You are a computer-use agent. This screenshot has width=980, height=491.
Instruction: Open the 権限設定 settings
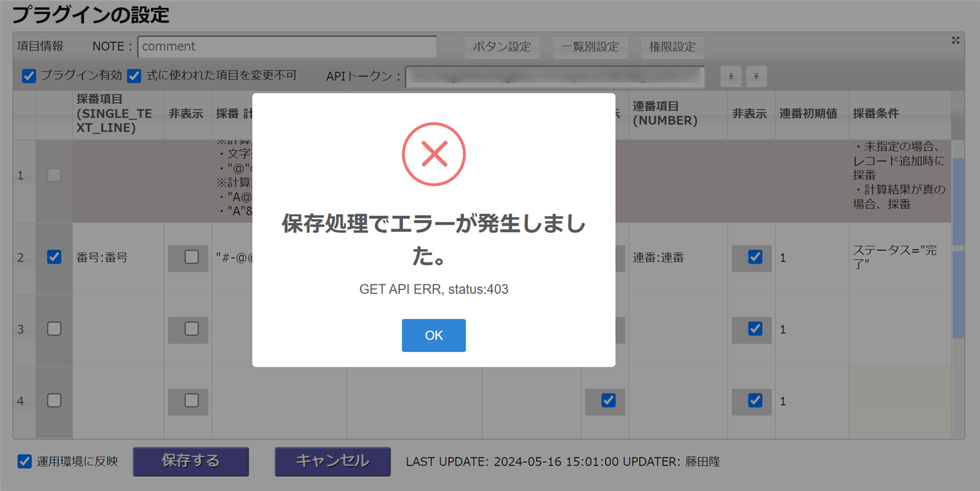[672, 47]
